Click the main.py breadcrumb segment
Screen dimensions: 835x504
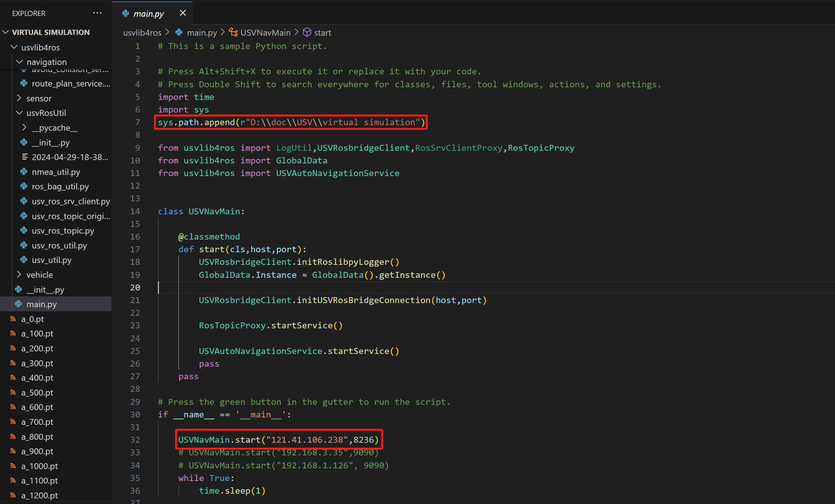point(202,33)
